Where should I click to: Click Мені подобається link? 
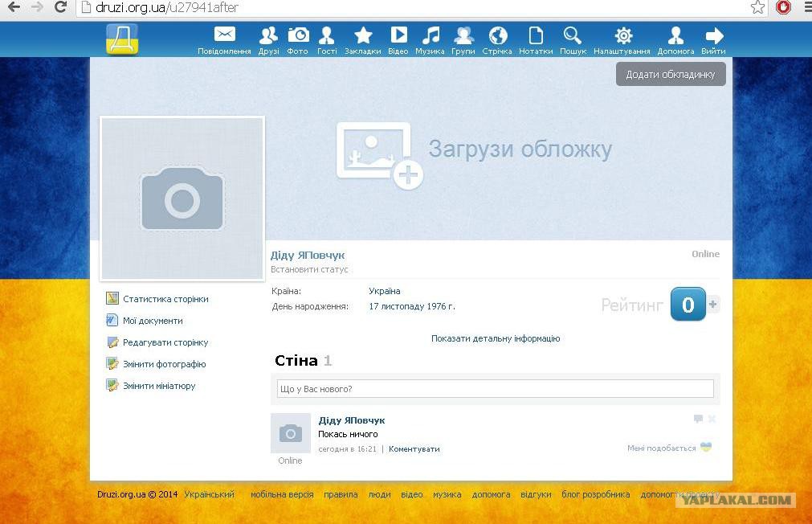[x=662, y=448]
